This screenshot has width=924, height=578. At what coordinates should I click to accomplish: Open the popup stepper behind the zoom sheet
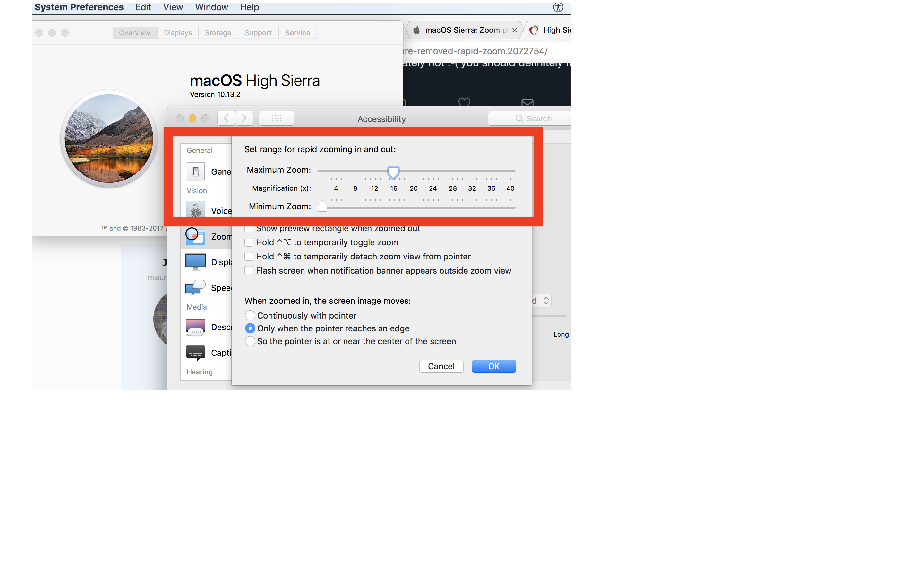click(546, 301)
